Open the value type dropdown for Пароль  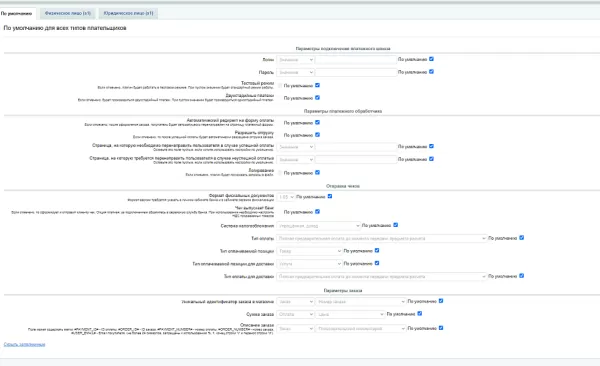(x=295, y=72)
